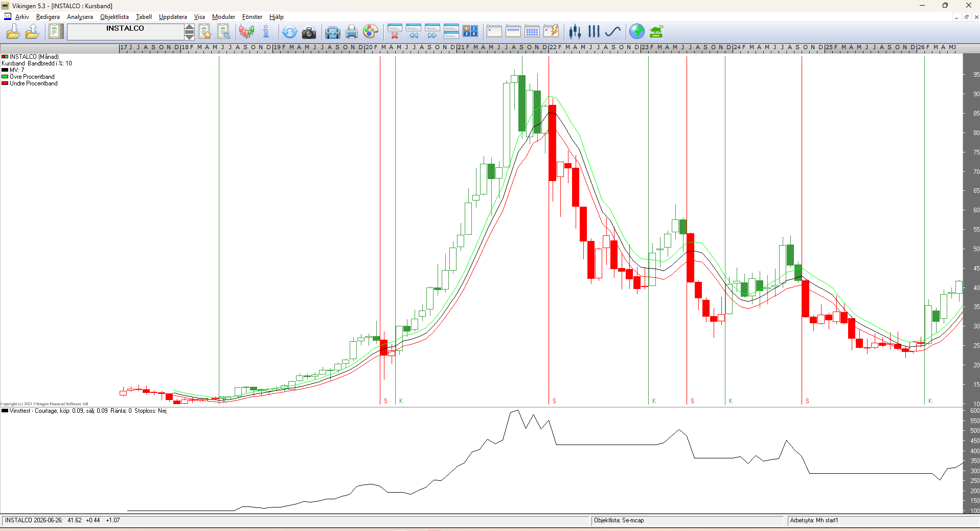The width and height of the screenshot is (980, 531).
Task: Open the Redigera menu
Action: (x=48, y=17)
